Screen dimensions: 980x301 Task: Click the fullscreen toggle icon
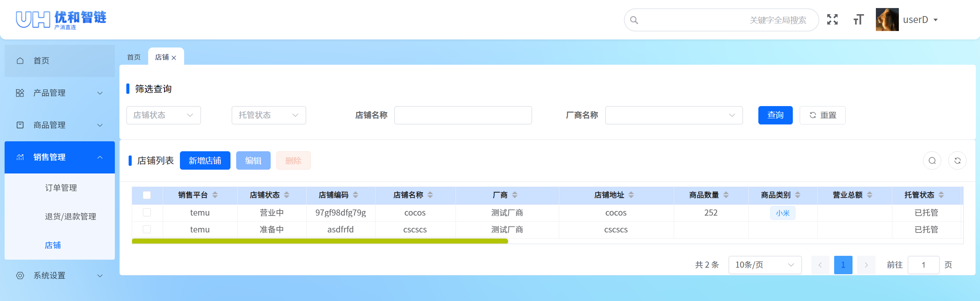click(x=832, y=20)
